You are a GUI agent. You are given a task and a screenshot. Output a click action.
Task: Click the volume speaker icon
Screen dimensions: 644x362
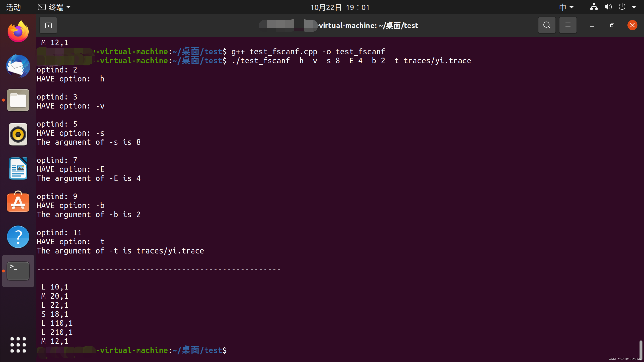[608, 7]
